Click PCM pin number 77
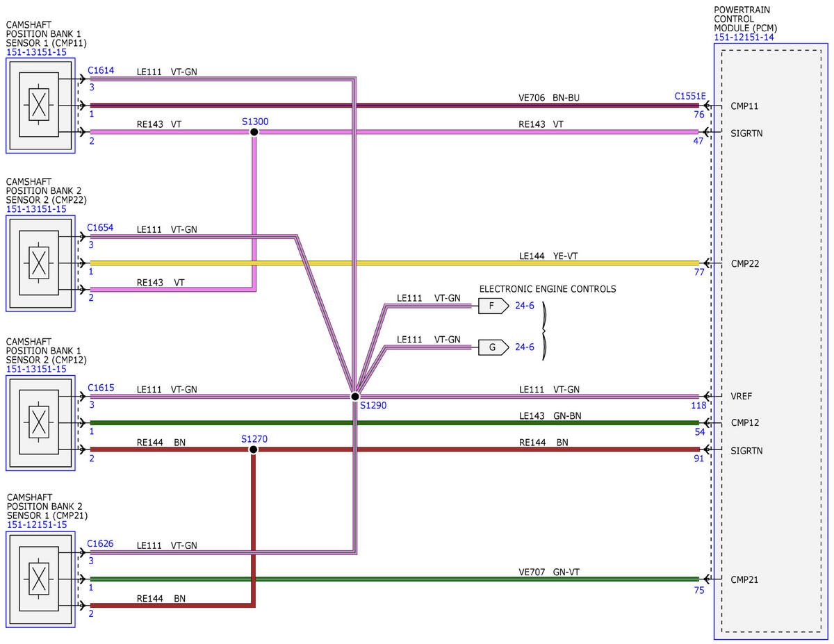This screenshot has width=834, height=644. click(699, 272)
